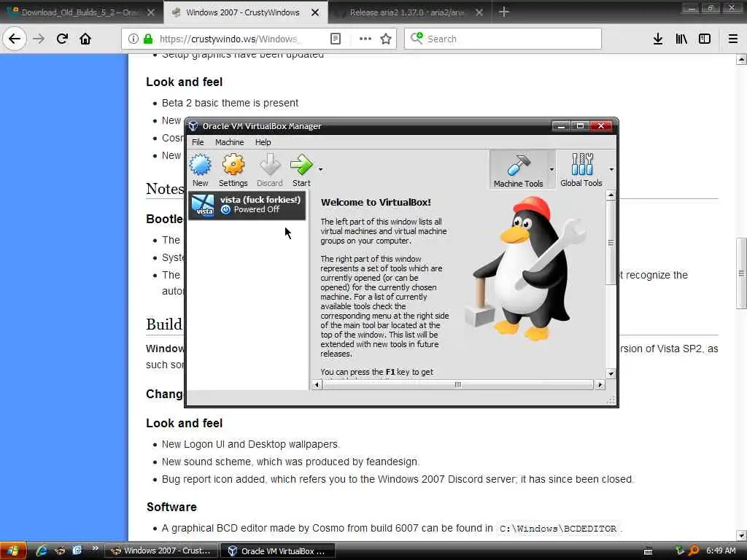This screenshot has width=747, height=560.
Task: Minimize the VirtualBox Manager window
Action: coord(561,125)
